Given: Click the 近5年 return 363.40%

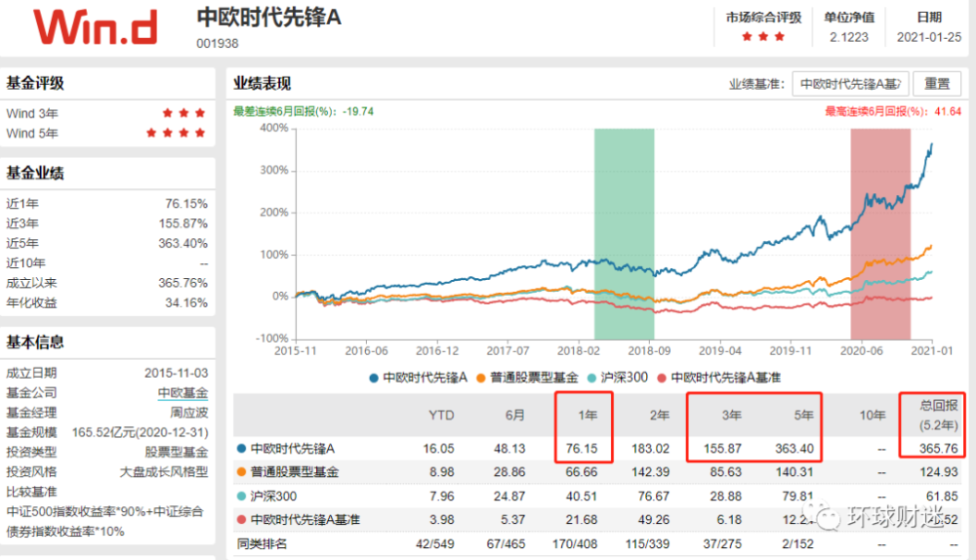Looking at the screenshot, I should pyautogui.click(x=183, y=243).
